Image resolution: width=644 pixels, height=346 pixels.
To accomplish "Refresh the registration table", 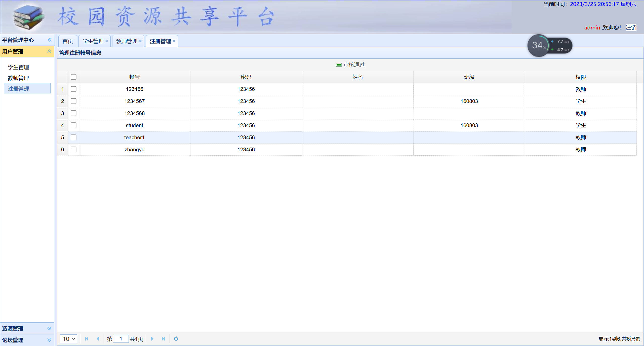I will click(x=176, y=339).
